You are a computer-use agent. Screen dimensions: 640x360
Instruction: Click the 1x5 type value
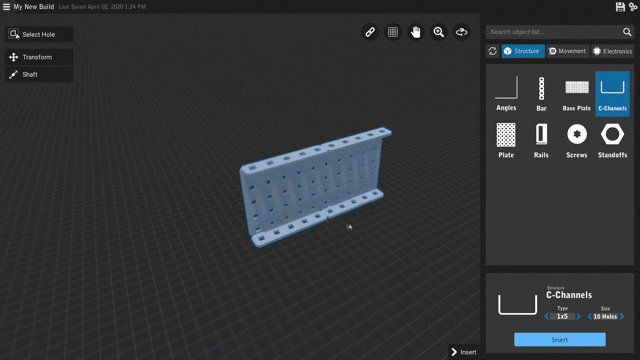pyautogui.click(x=562, y=317)
